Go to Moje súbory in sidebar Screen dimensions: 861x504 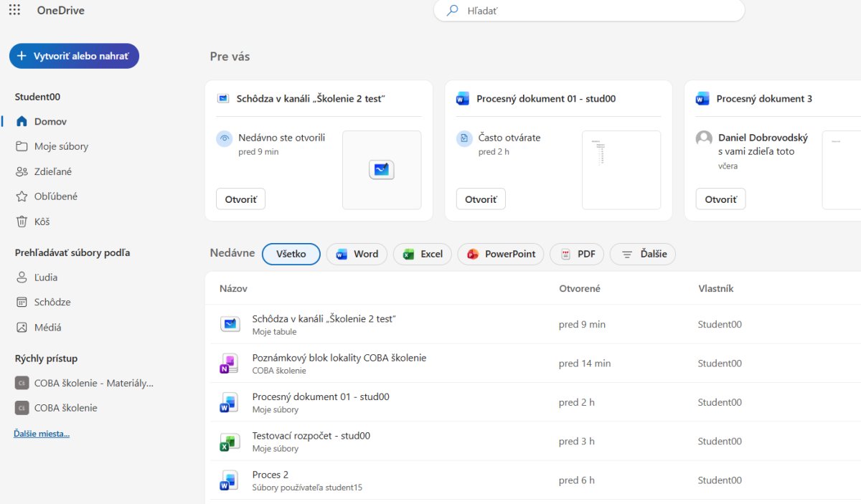pyautogui.click(x=61, y=146)
